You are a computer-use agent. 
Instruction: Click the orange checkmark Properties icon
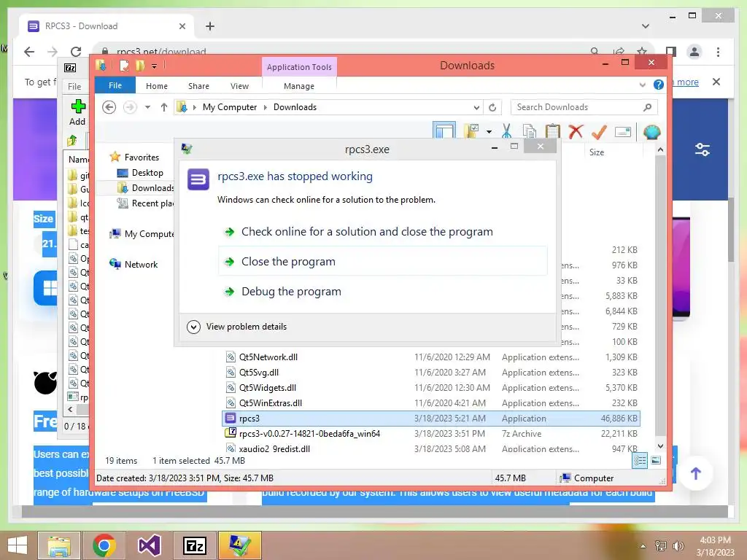click(x=599, y=132)
